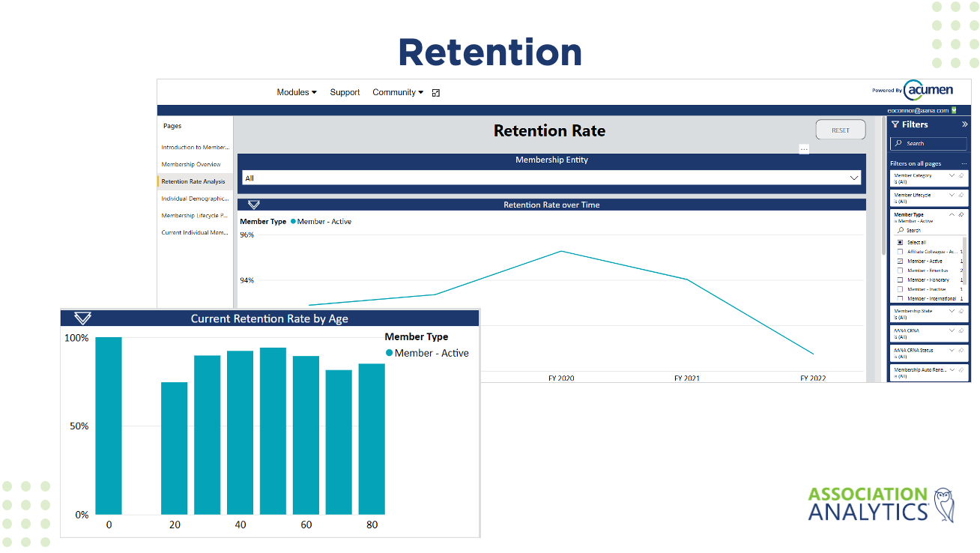Screen dimensions: 980x553
Task: Check the Member - Emeritus checkbox
Action: [899, 270]
